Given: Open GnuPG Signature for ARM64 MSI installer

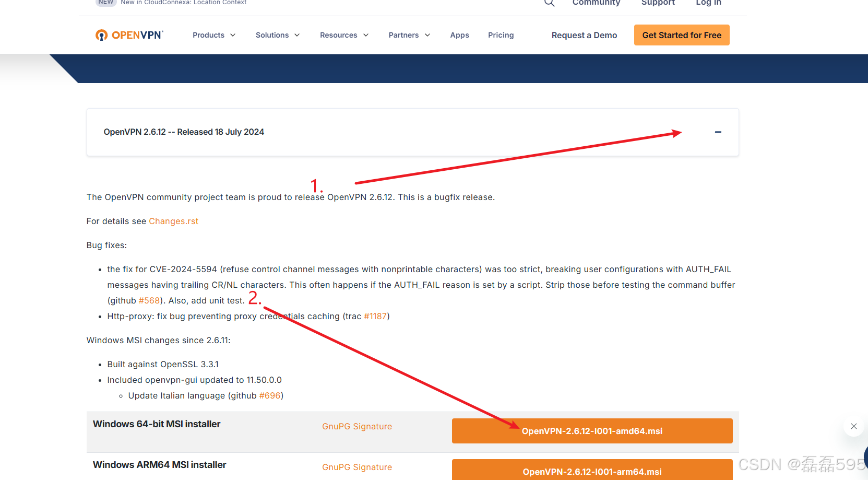Looking at the screenshot, I should click(x=357, y=467).
